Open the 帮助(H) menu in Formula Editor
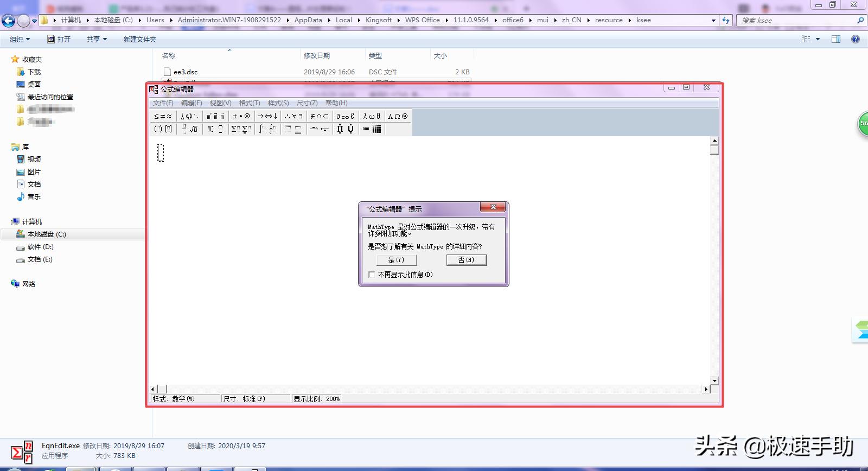The width and height of the screenshot is (868, 471). (x=336, y=103)
